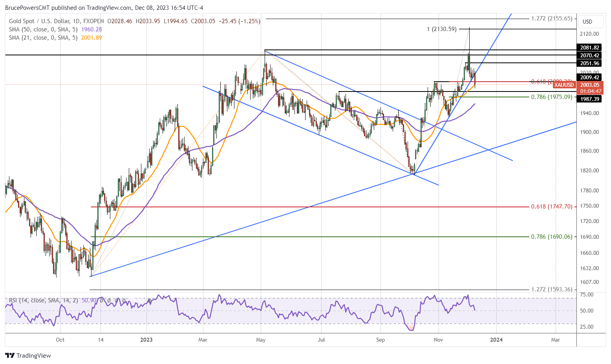This screenshot has height=364, width=611.
Task: Click the open value O2028.46
Action: coord(120,21)
